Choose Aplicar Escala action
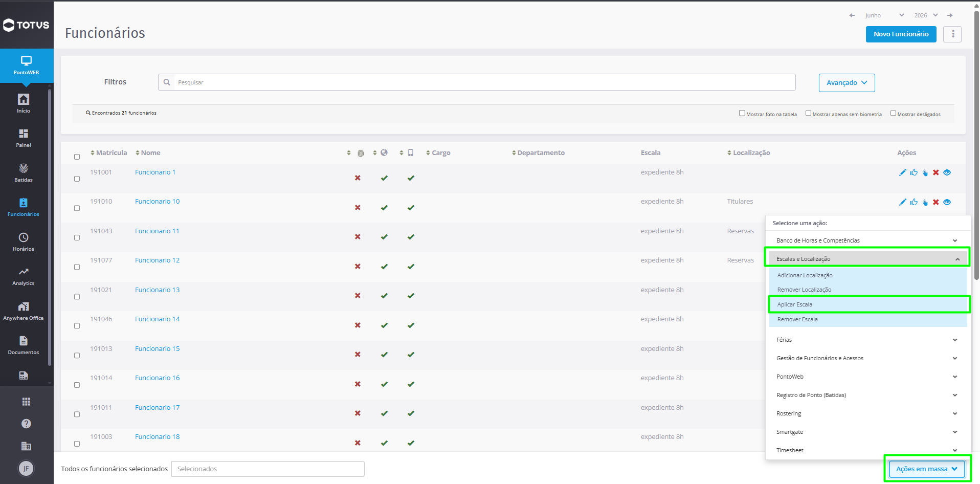This screenshot has width=980, height=484. (868, 304)
